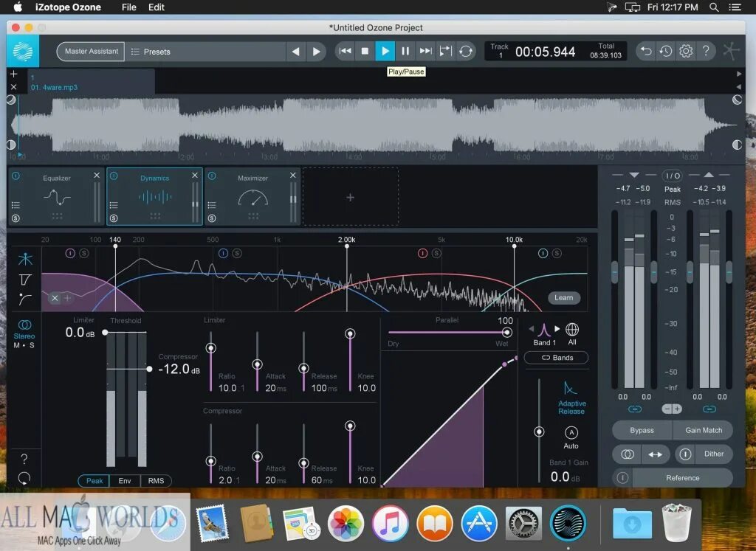Select Peak detection mode

coord(94,481)
